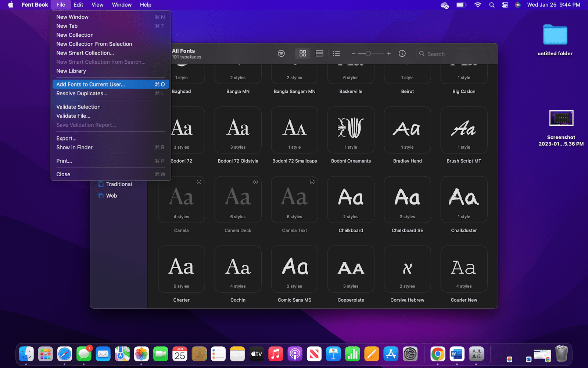Switch to grid view in Font Book toolbar
The width and height of the screenshot is (588, 368).
click(302, 54)
